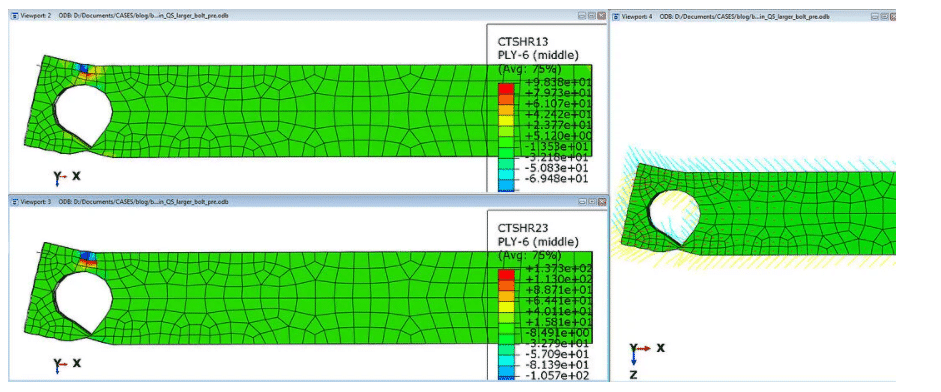Click the red stress hotspot in Viewport 2

pyautogui.click(x=89, y=75)
